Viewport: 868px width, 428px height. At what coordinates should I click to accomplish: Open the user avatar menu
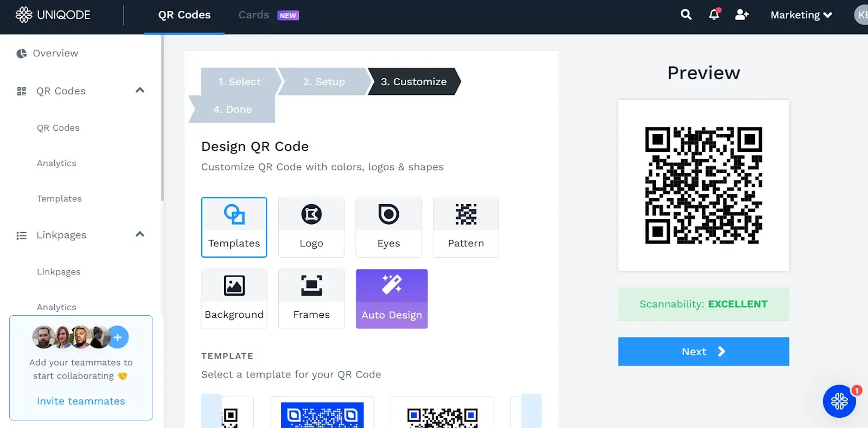coord(861,15)
